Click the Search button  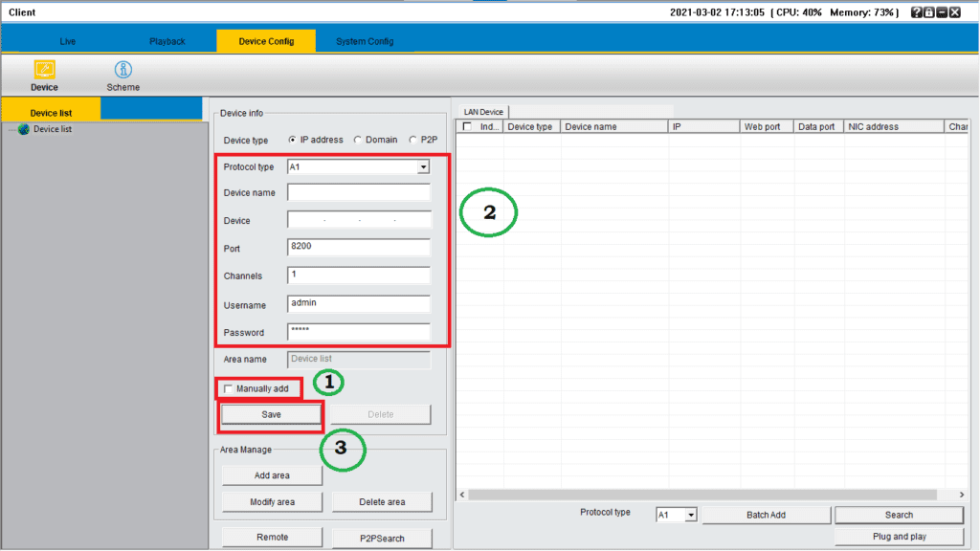click(x=898, y=515)
